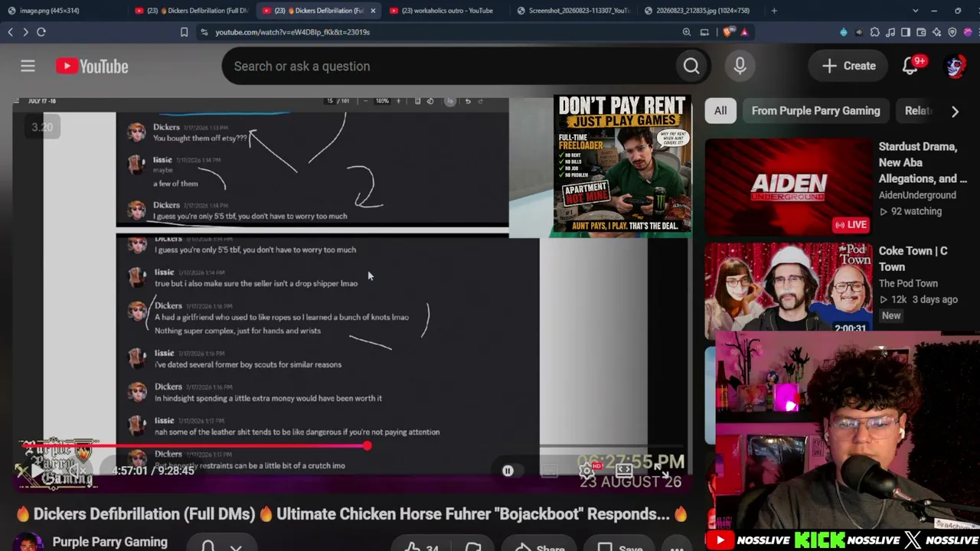
Task: Play the video with the play button
Action: click(36, 471)
